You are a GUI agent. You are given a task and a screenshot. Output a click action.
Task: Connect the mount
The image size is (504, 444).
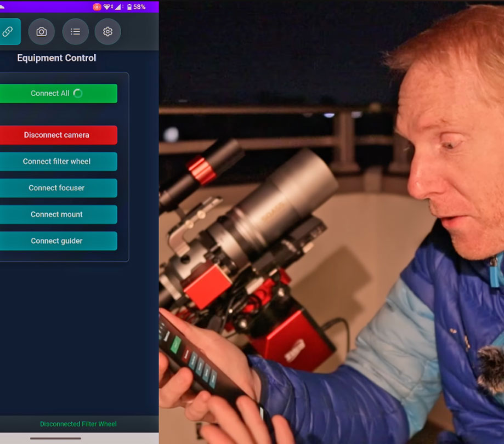pos(56,214)
